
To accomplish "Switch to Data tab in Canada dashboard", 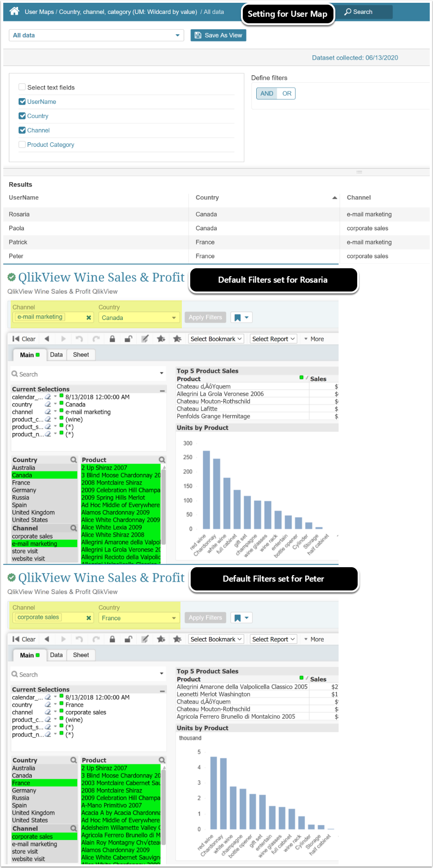I will [56, 355].
